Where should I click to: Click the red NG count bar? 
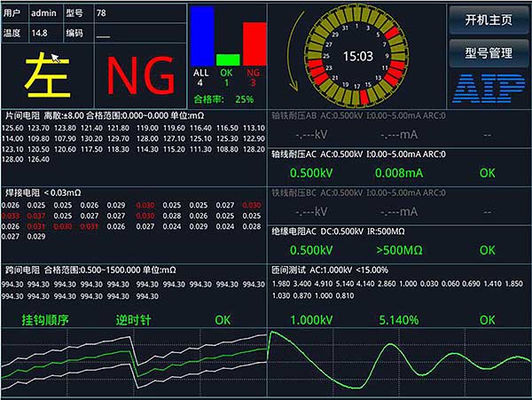click(254, 43)
